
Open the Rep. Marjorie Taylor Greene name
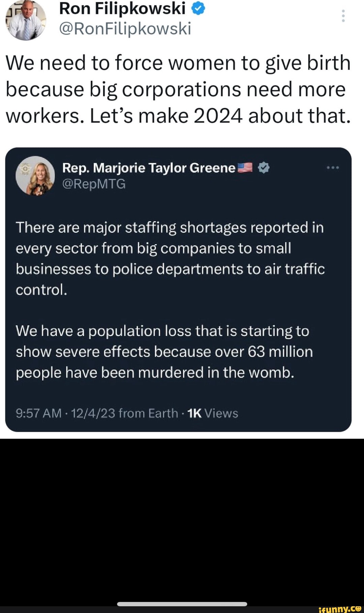(149, 167)
